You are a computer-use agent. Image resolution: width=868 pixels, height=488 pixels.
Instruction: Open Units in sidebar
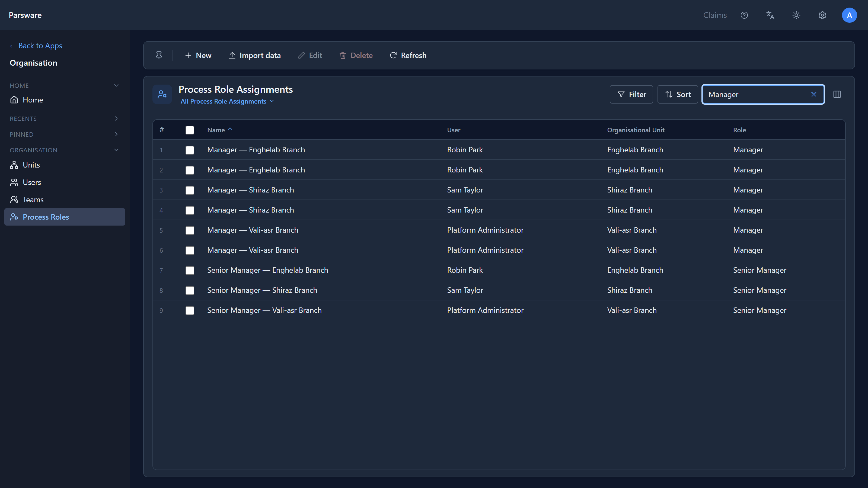[x=65, y=165]
